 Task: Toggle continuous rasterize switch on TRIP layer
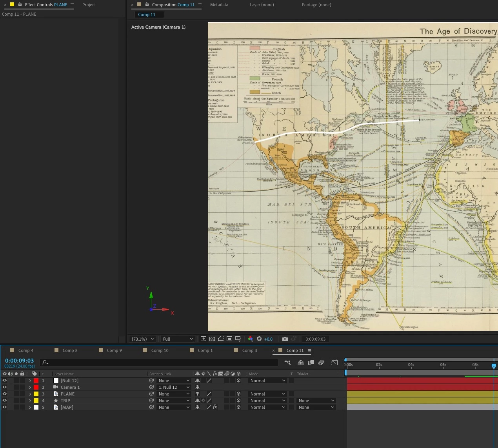[203, 401]
